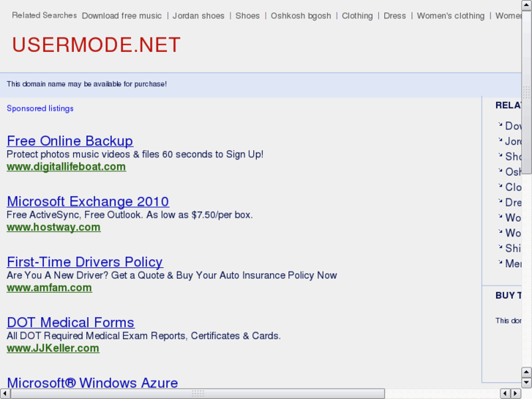The width and height of the screenshot is (532, 399).
Task: Click the 'Shi' arrow bullet in sidebar
Action: click(x=500, y=247)
